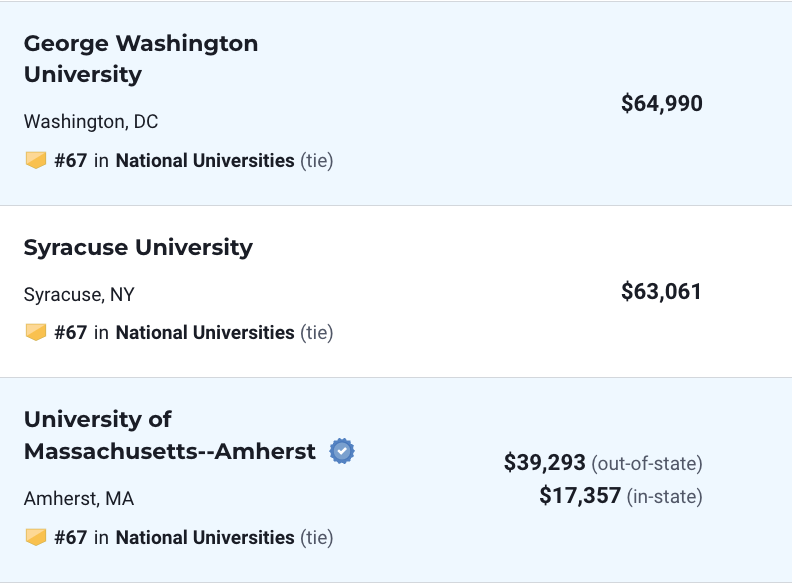Viewport: 792px width, 584px height.
Task: Click the verified badge beside Massachusetts--Amherst
Action: pyautogui.click(x=342, y=451)
